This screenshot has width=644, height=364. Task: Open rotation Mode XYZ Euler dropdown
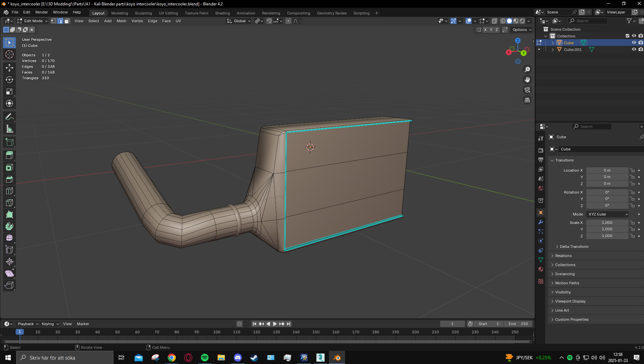607,214
